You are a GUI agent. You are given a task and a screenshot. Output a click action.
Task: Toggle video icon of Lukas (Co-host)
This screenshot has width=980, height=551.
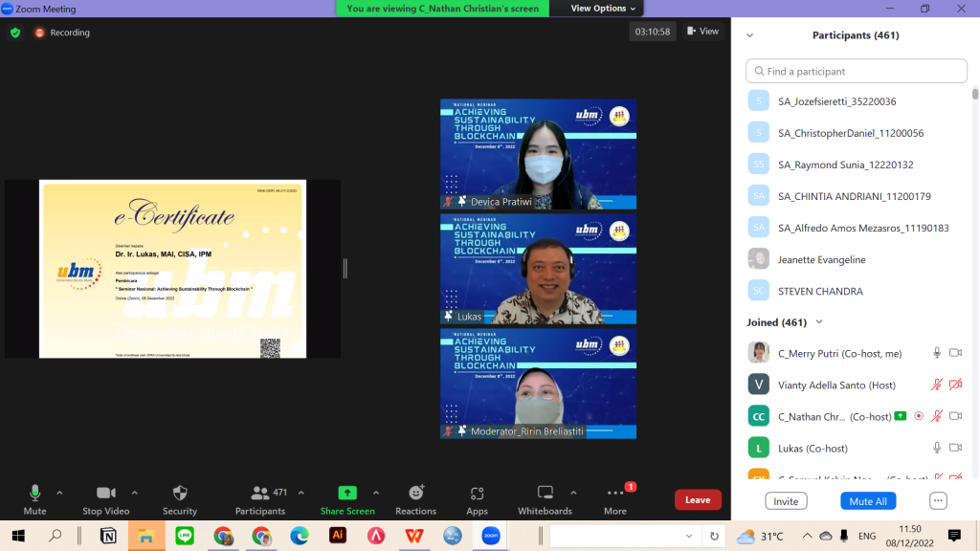956,448
